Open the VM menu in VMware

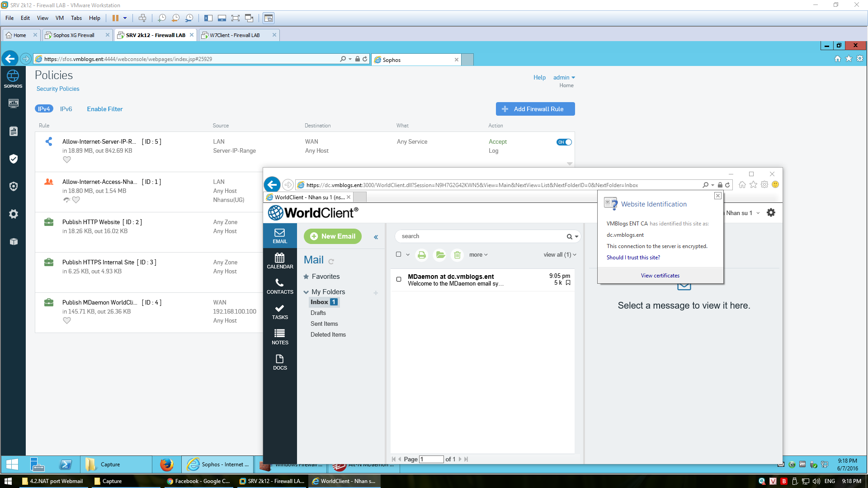point(59,18)
